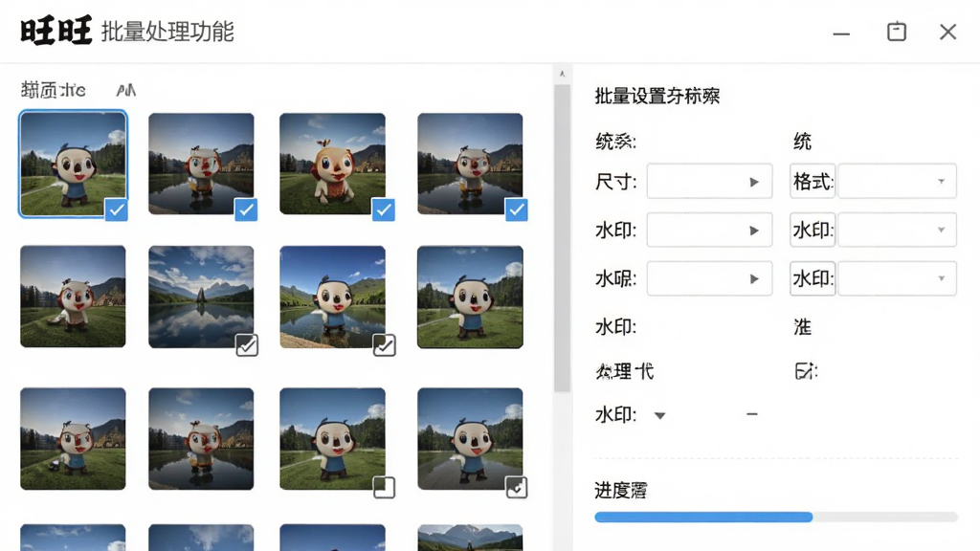Click the minus icon right of bottom 水印 arrow

click(752, 413)
